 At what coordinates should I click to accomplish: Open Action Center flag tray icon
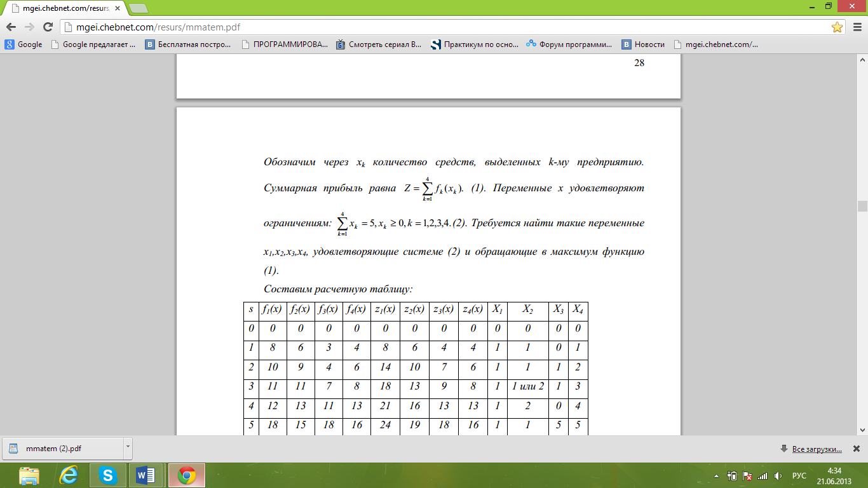click(x=747, y=475)
